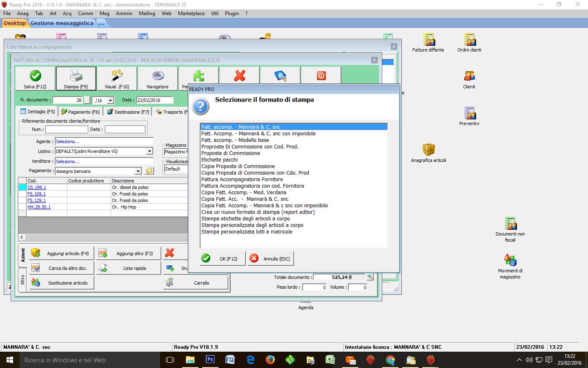Image resolution: width=588 pixels, height=368 pixels.
Task: Open Ordini clienti desktop icon
Action: coord(469,43)
